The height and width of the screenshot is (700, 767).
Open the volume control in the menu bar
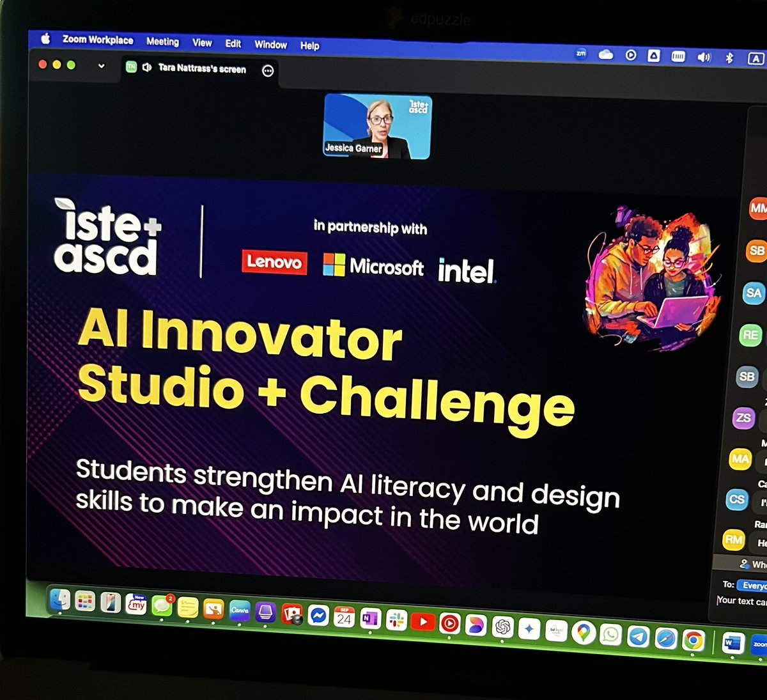click(704, 58)
